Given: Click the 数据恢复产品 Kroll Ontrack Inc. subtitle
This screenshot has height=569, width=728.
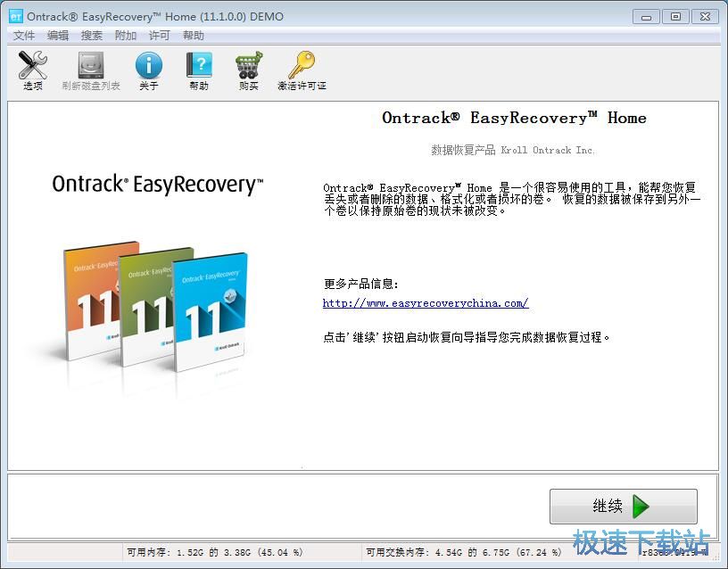Looking at the screenshot, I should click(513, 150).
